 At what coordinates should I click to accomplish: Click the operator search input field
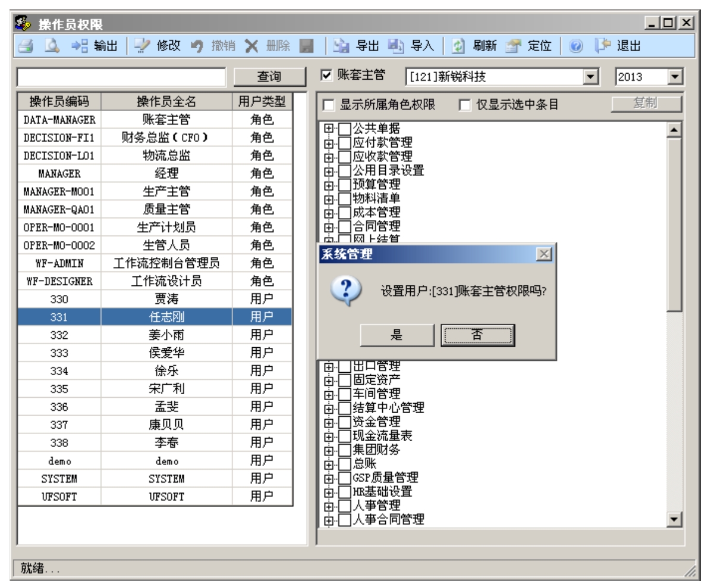point(122,77)
